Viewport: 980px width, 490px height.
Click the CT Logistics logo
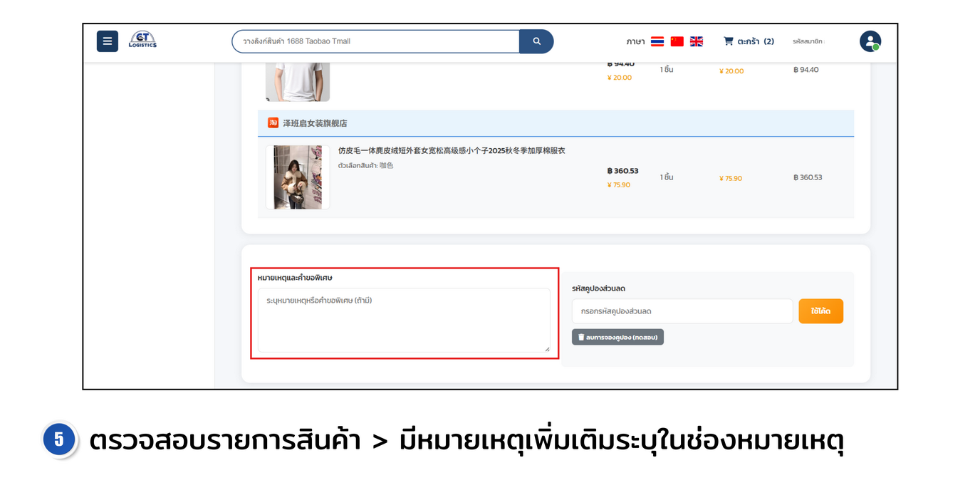142,41
